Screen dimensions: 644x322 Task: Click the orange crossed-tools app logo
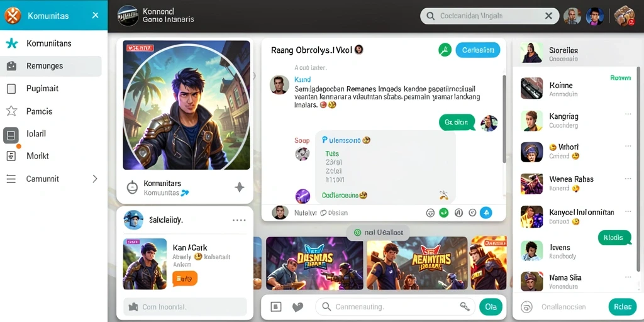13,16
